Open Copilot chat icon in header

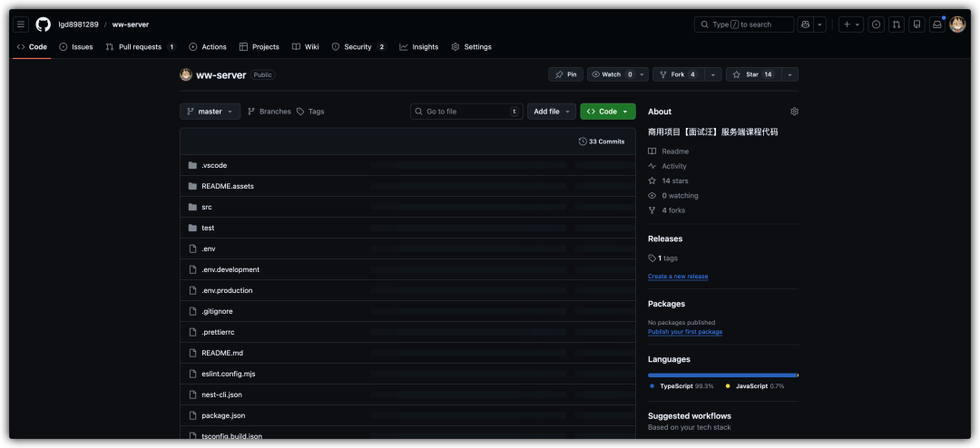click(x=805, y=24)
